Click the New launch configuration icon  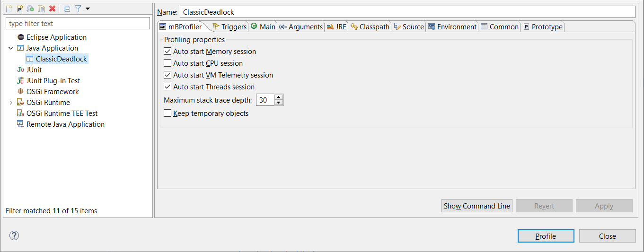(9, 9)
